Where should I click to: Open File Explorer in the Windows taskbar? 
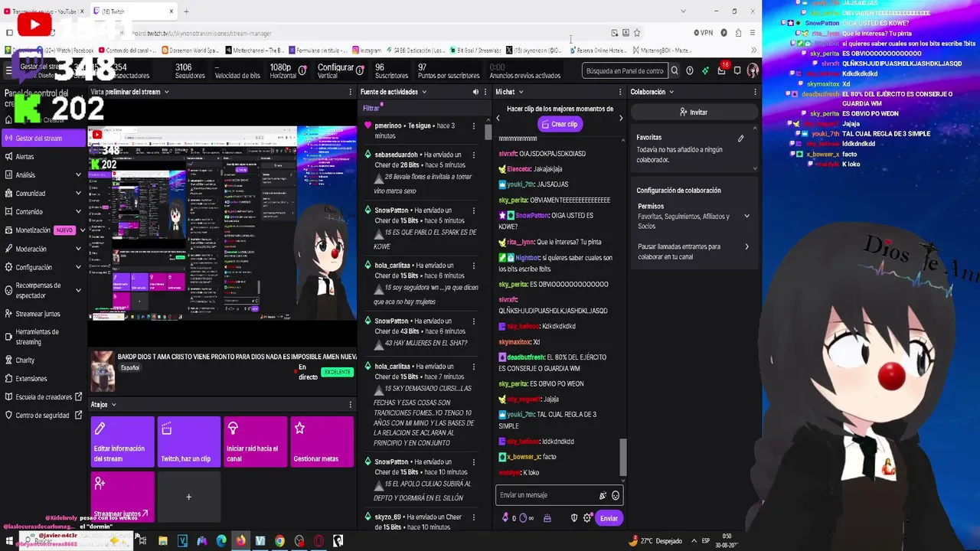coord(163,541)
